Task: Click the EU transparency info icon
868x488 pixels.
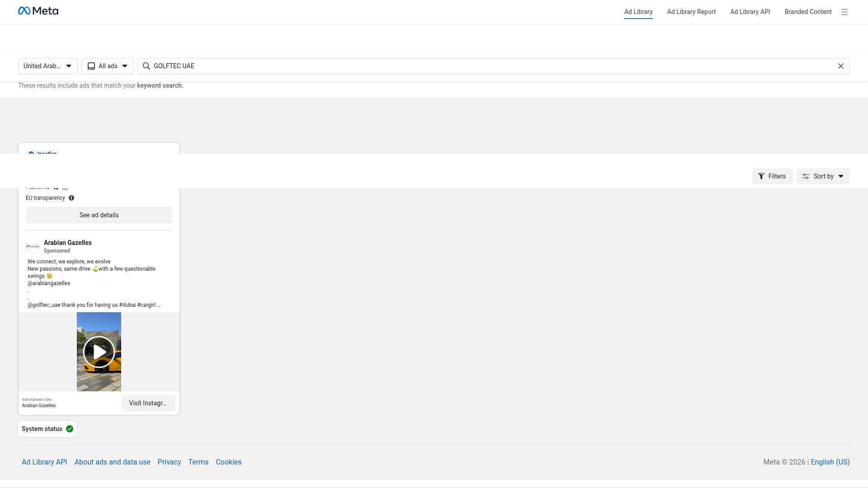Action: pos(71,198)
